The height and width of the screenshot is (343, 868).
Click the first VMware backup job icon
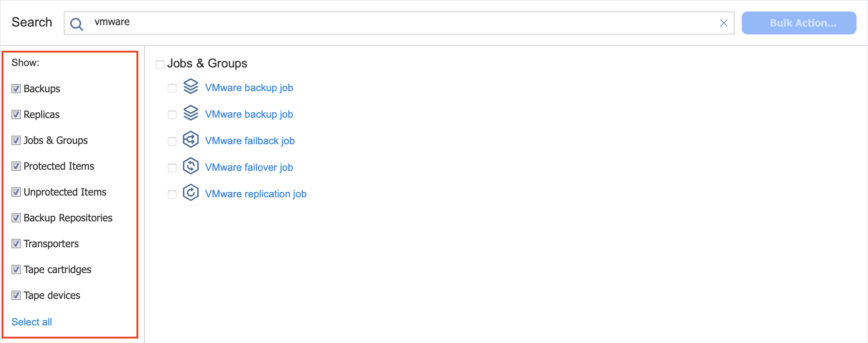pyautogui.click(x=190, y=86)
